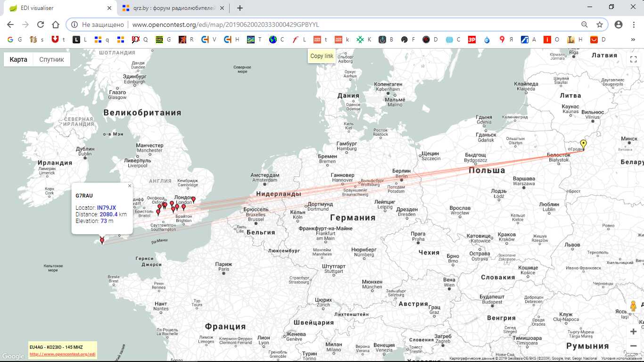Open the Chrome profile avatar menu
Screen dimensions: 644x362
619,25
